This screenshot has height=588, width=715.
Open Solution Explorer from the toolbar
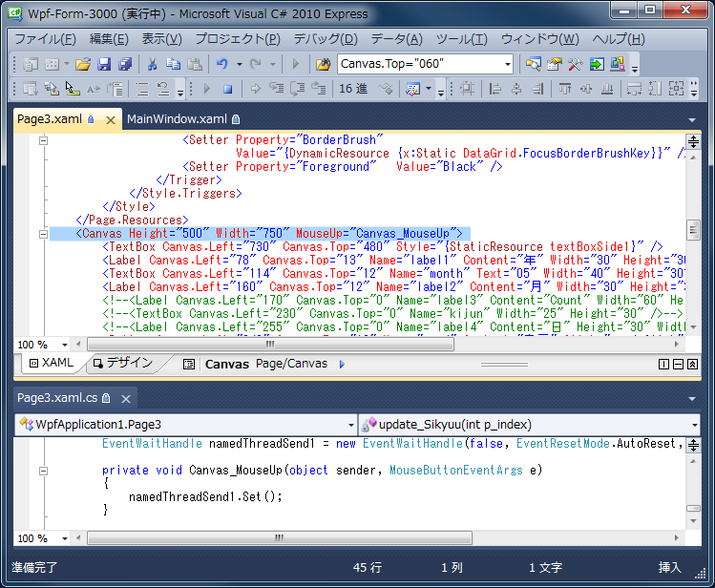533,64
